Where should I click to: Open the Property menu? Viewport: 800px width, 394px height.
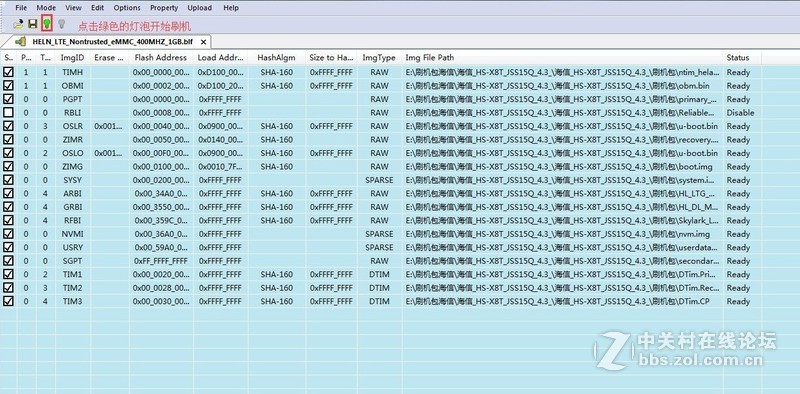pos(164,8)
